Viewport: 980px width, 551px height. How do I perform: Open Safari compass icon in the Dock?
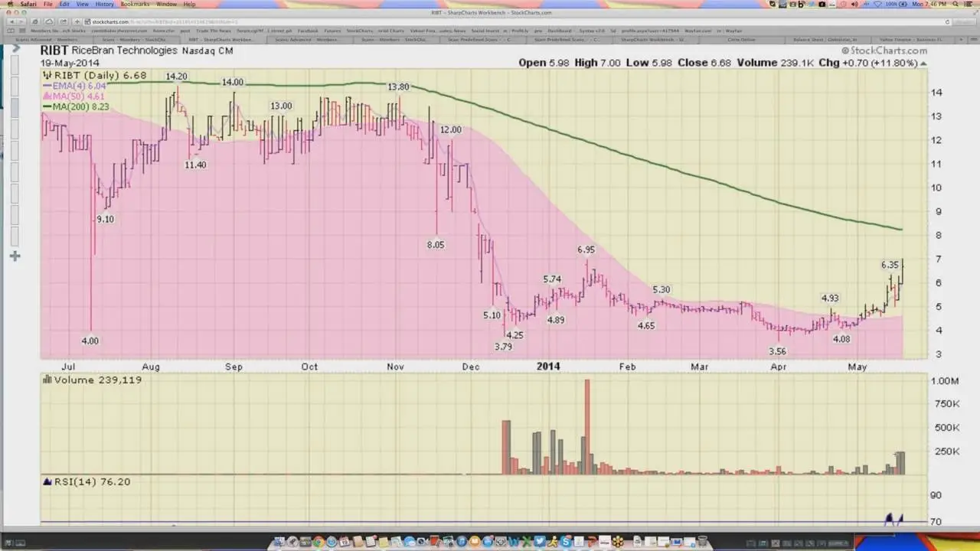pyautogui.click(x=332, y=541)
